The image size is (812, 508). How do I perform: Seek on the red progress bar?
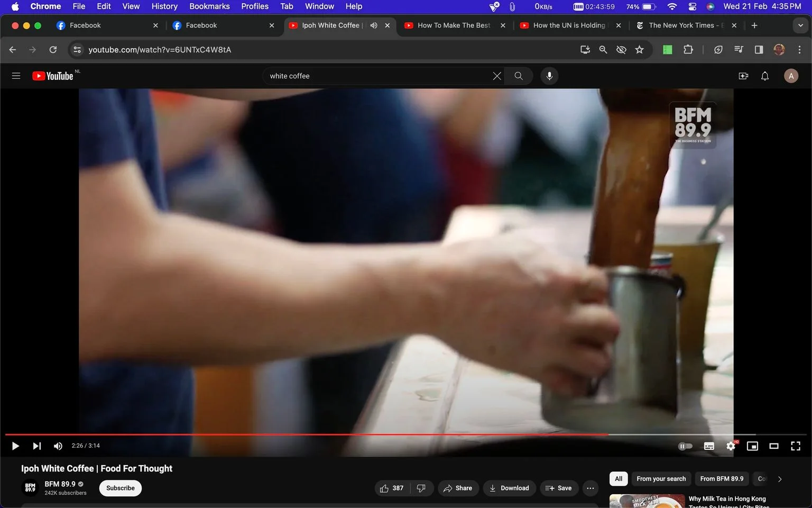point(307,434)
